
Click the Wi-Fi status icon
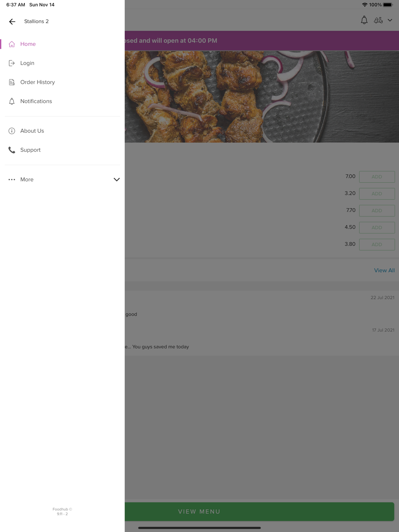click(x=365, y=5)
